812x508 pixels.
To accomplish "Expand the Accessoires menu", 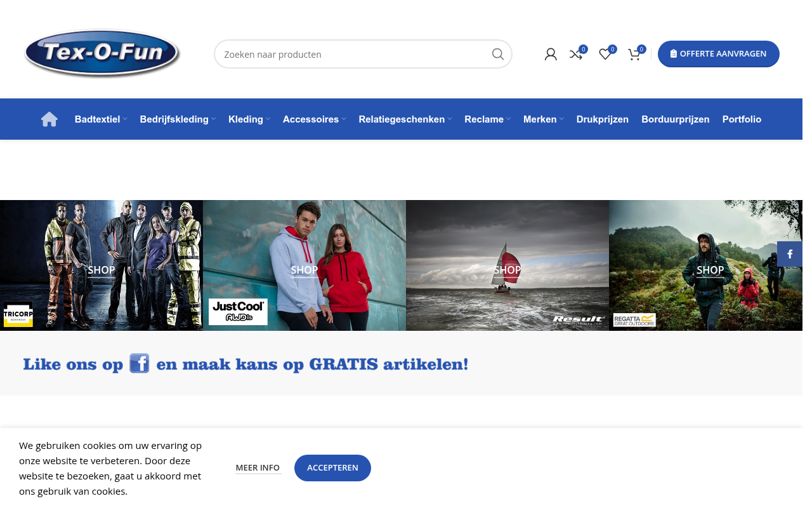I will [314, 119].
